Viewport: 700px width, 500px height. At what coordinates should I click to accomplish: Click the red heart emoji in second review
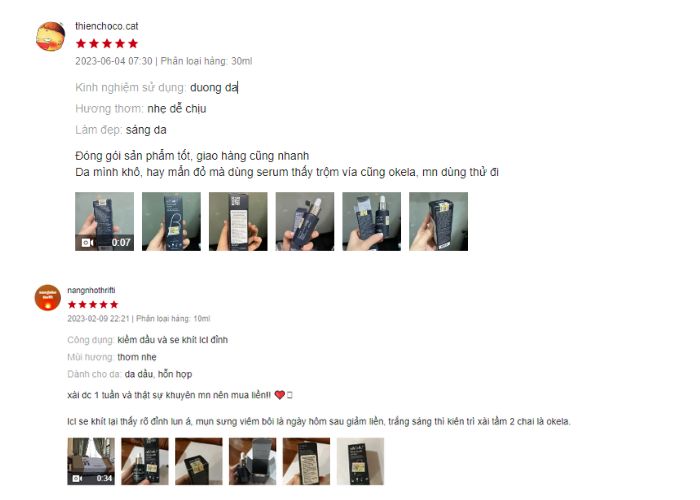[279, 395]
